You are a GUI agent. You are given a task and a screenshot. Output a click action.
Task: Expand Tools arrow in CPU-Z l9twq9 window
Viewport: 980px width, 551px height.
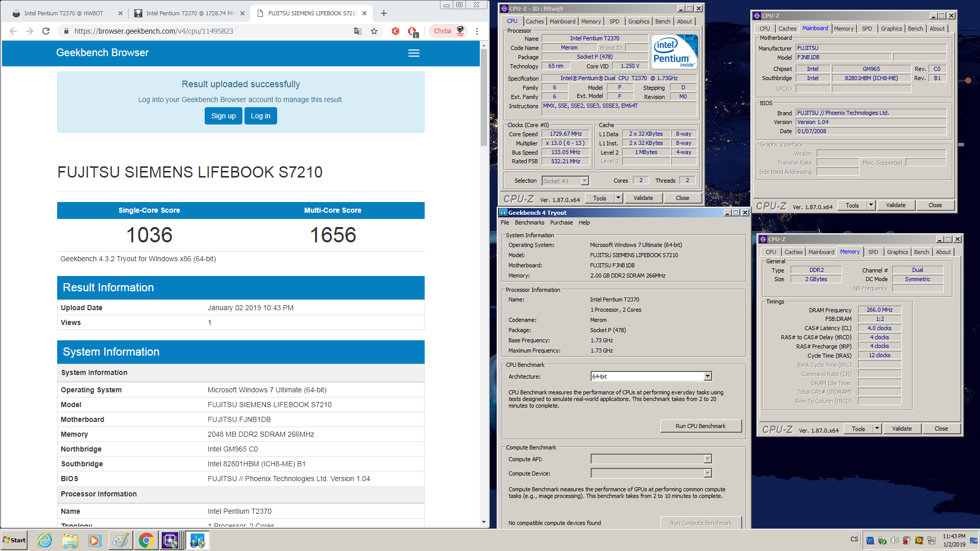(618, 198)
